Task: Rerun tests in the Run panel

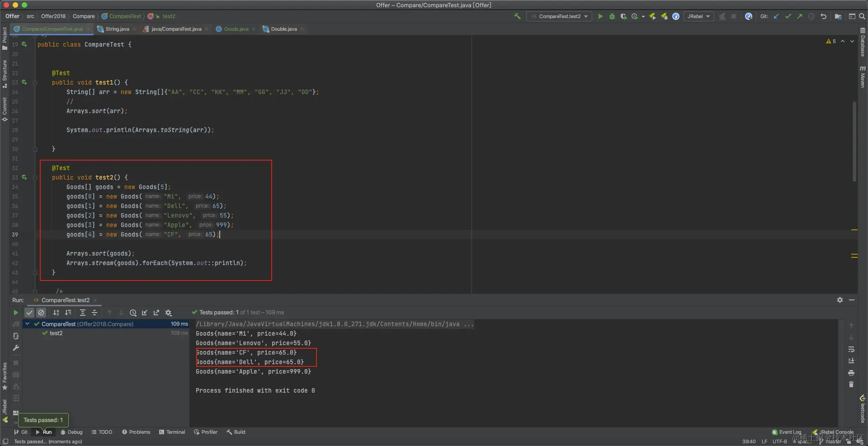Action: click(16, 313)
